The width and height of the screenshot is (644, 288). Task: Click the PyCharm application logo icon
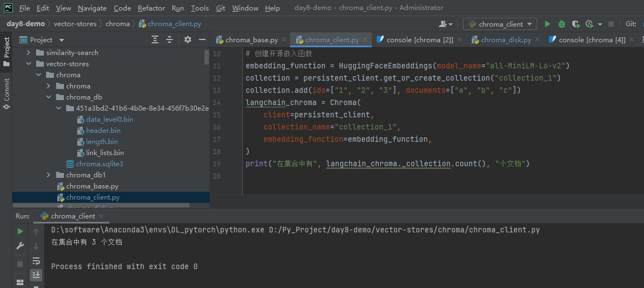click(8, 7)
